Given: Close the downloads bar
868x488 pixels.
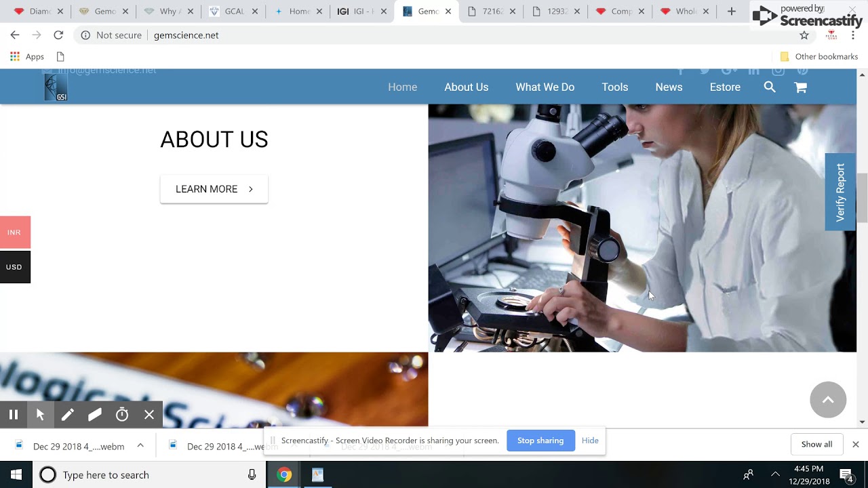Looking at the screenshot, I should pyautogui.click(x=856, y=445).
